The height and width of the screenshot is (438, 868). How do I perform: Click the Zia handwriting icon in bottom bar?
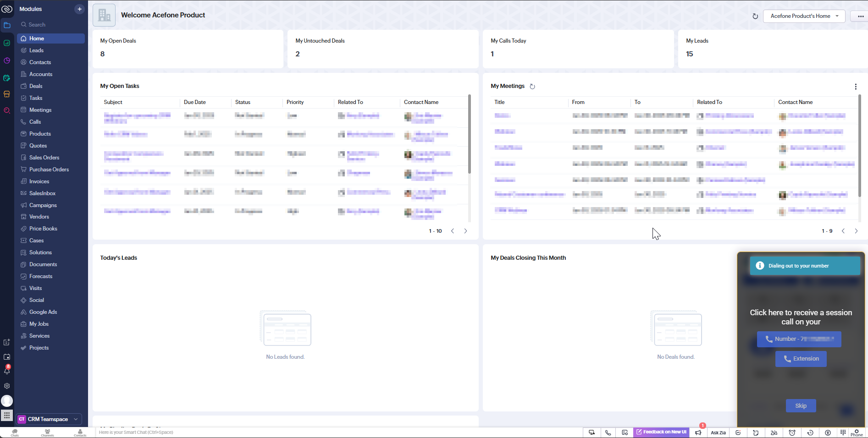(774, 433)
